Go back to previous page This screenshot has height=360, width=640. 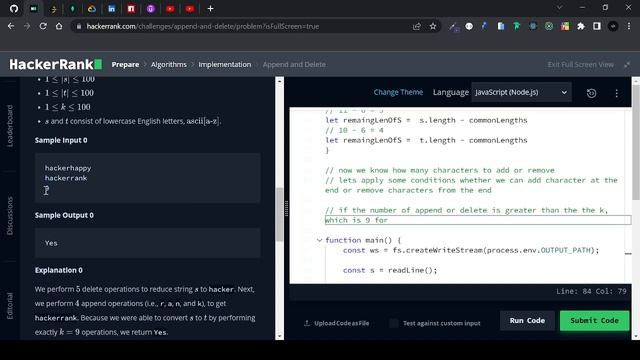tap(11, 26)
